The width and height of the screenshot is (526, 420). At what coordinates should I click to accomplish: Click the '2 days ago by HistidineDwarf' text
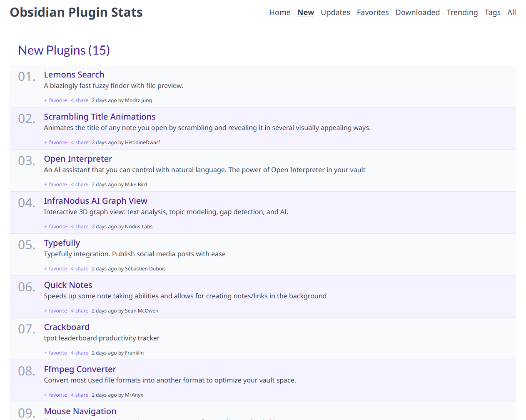126,142
